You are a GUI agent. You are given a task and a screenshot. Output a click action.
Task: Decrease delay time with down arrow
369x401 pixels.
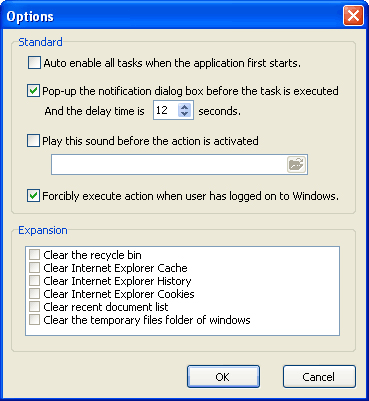[185, 114]
